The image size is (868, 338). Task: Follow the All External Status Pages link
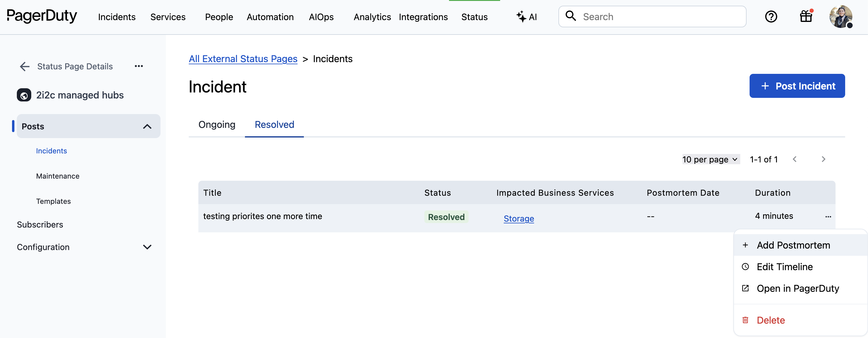(243, 59)
